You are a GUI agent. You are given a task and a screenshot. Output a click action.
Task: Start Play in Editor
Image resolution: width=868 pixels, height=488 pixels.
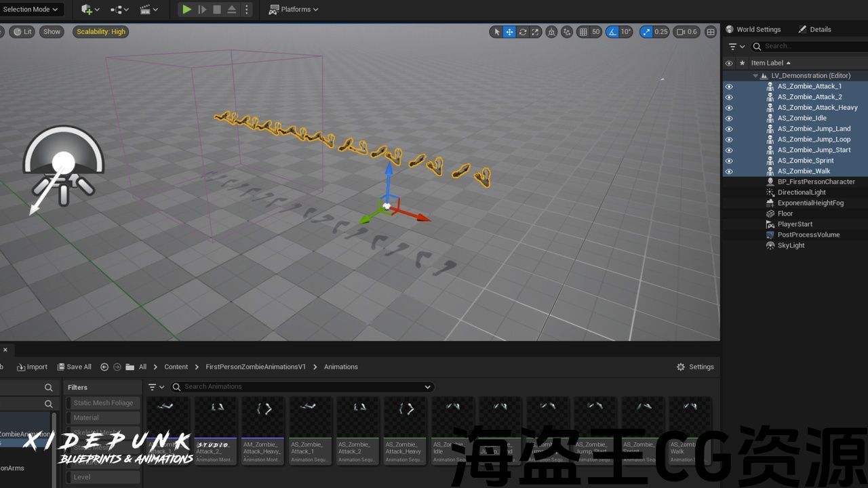point(186,9)
